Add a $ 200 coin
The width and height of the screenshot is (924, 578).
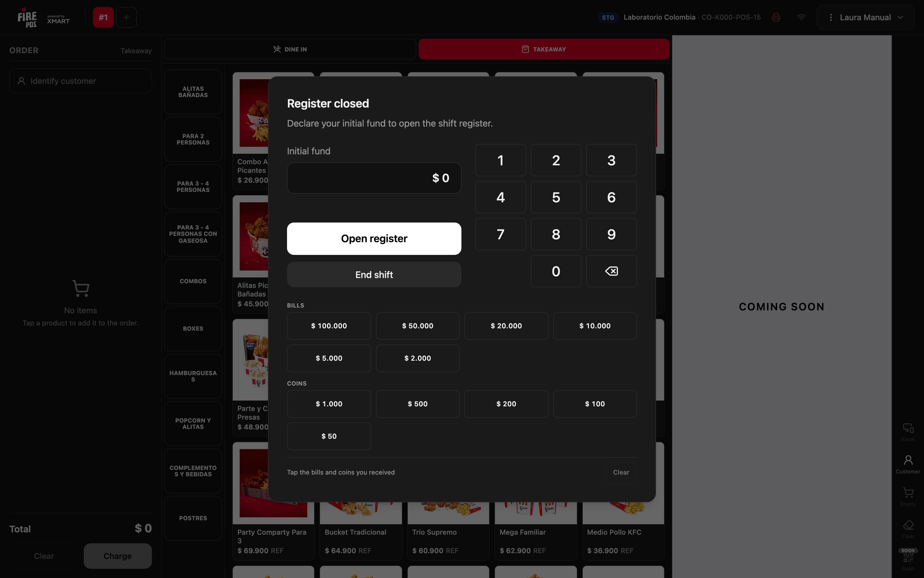tap(506, 404)
